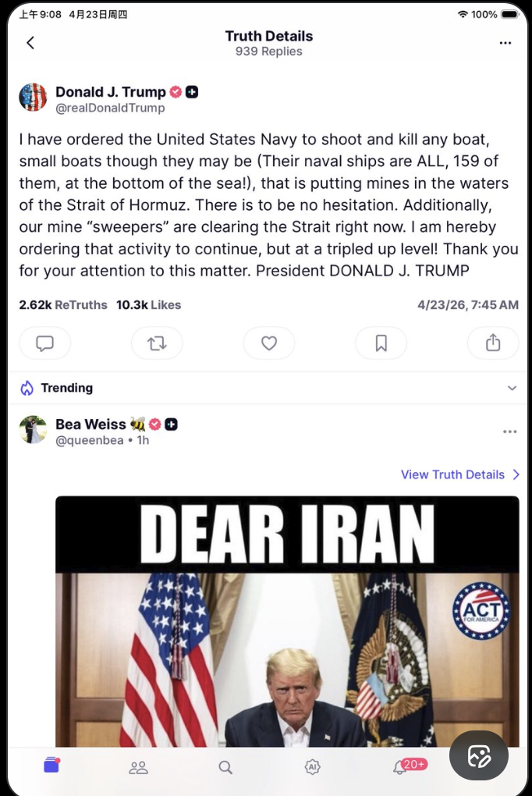Open the AI tab icon
532x796 pixels.
coord(312,768)
